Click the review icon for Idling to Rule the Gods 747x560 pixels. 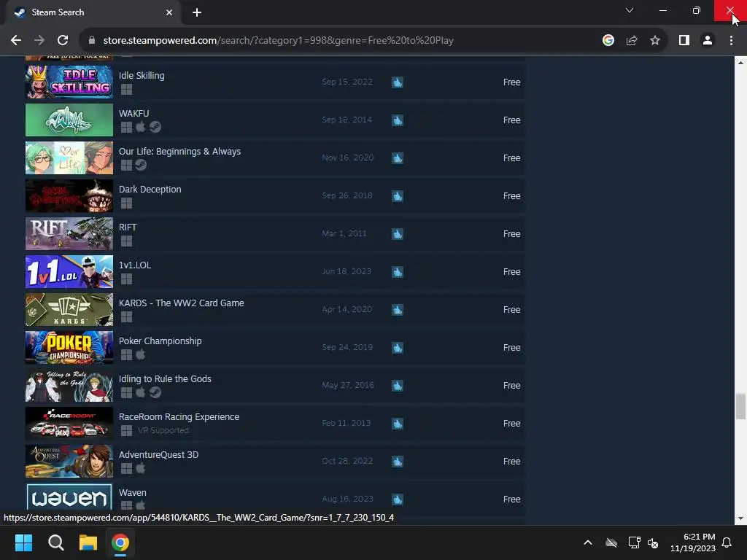[x=398, y=386]
